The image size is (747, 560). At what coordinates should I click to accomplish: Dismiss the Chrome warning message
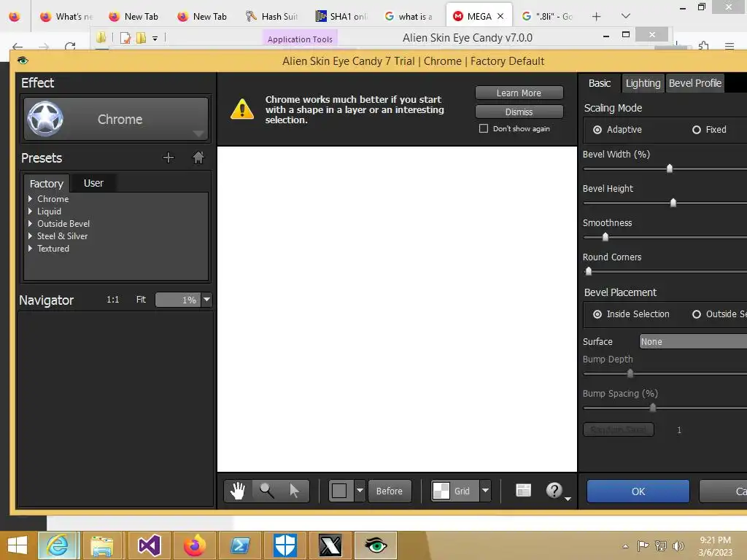coord(519,112)
